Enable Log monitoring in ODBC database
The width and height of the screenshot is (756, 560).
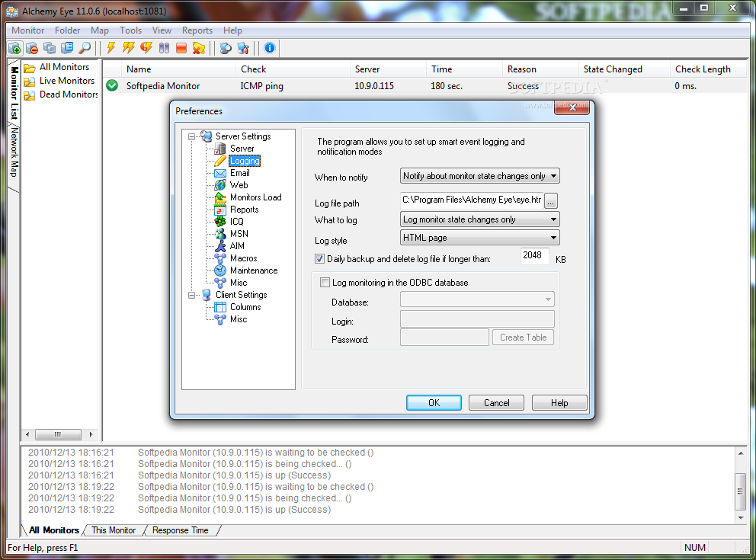325,283
